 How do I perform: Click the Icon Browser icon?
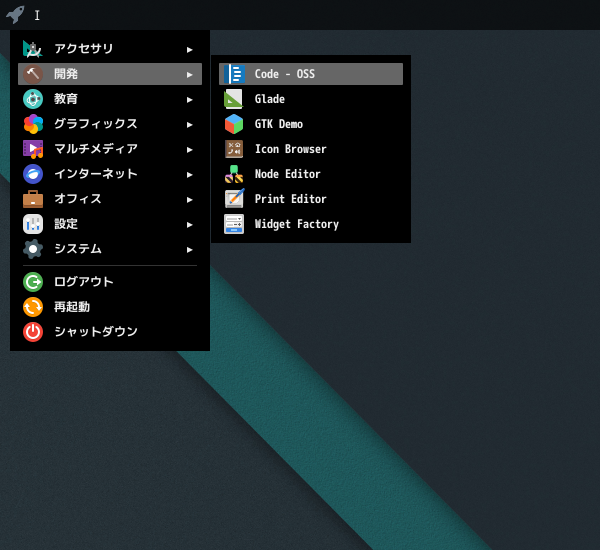point(234,149)
